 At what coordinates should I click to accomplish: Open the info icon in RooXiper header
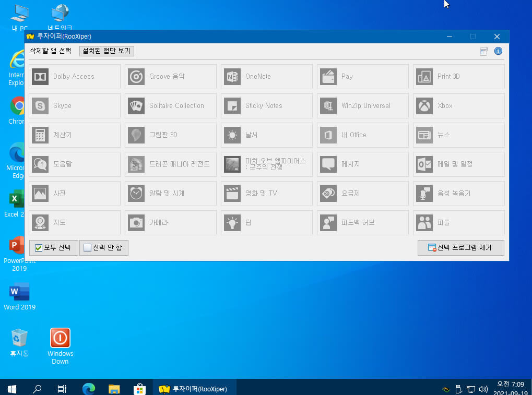(498, 51)
